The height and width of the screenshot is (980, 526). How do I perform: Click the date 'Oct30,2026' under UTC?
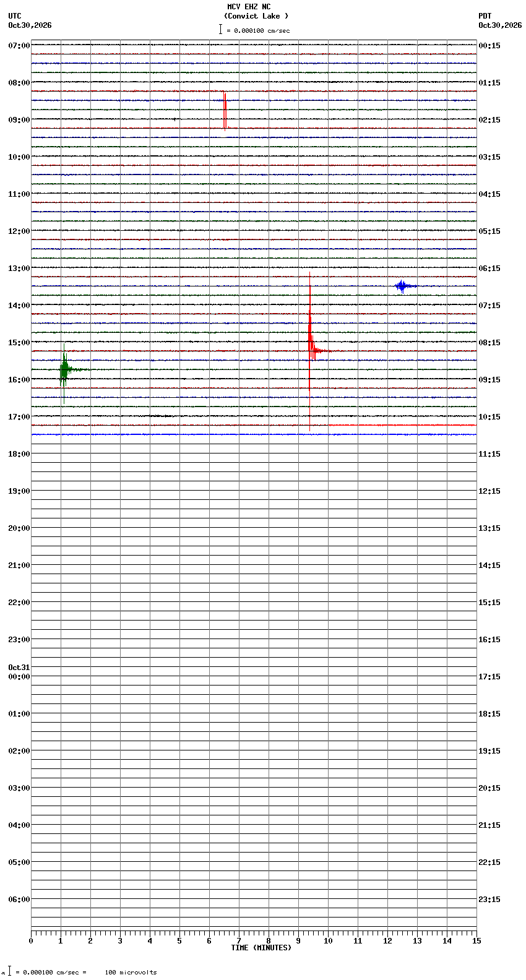pyautogui.click(x=30, y=25)
